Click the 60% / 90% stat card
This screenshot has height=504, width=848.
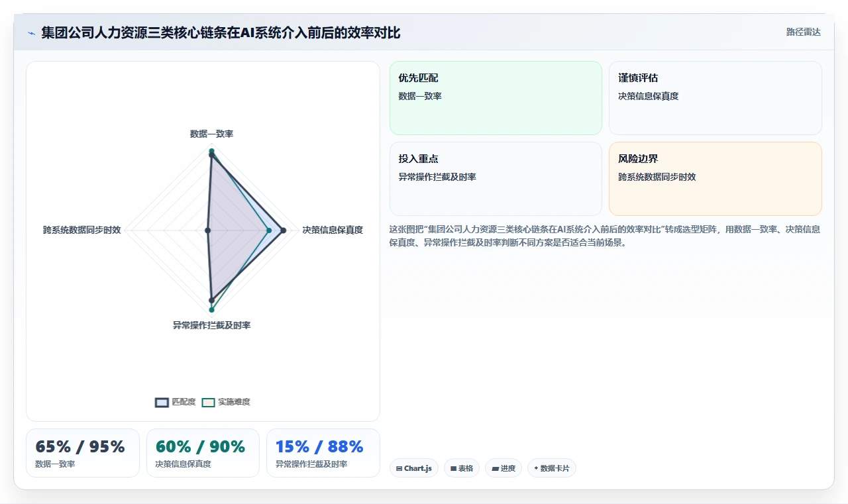(203, 453)
